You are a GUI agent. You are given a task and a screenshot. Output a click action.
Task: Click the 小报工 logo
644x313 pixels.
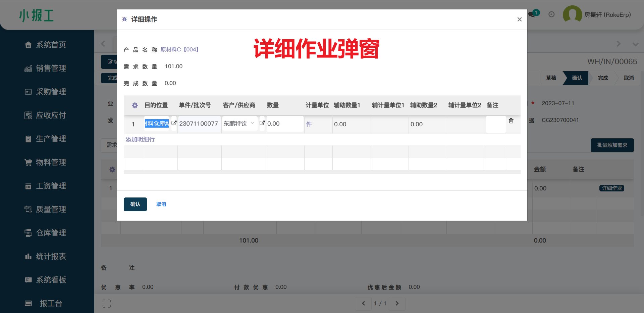[x=37, y=16]
